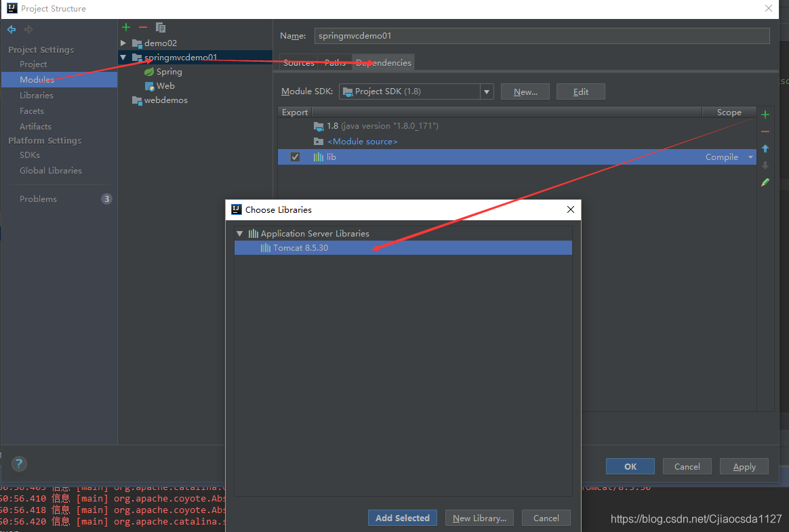Click the Apply button
Screen dimensions: 789x532
tap(744, 466)
